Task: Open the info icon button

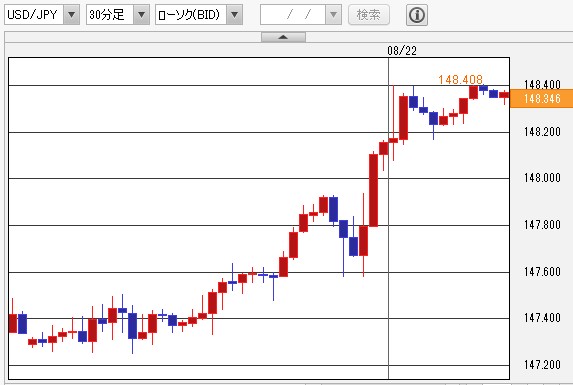Action: pos(417,15)
